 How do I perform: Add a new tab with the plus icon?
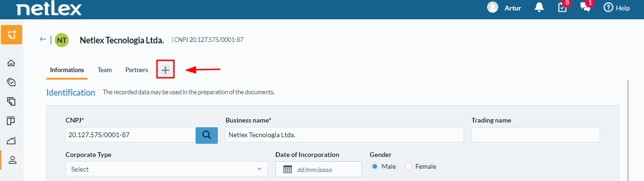165,70
